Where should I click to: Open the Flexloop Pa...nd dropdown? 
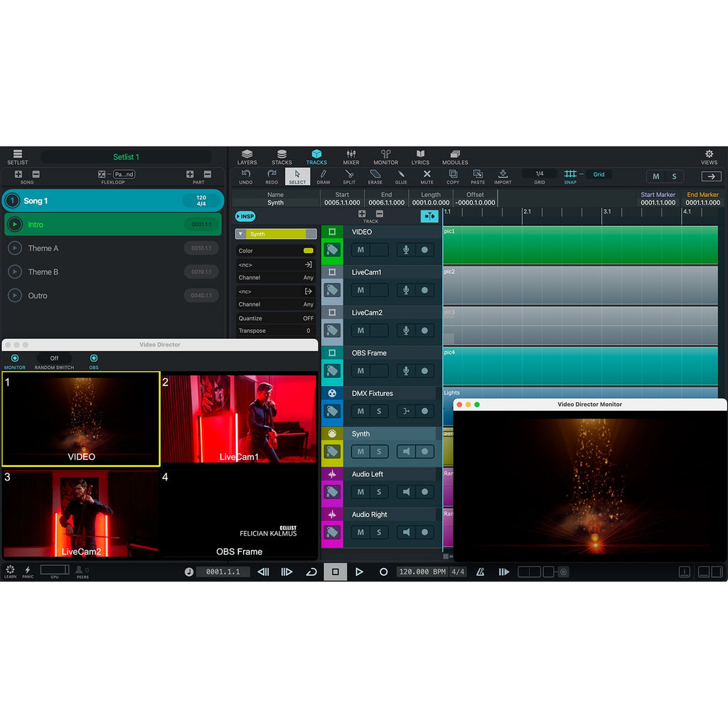tap(124, 175)
